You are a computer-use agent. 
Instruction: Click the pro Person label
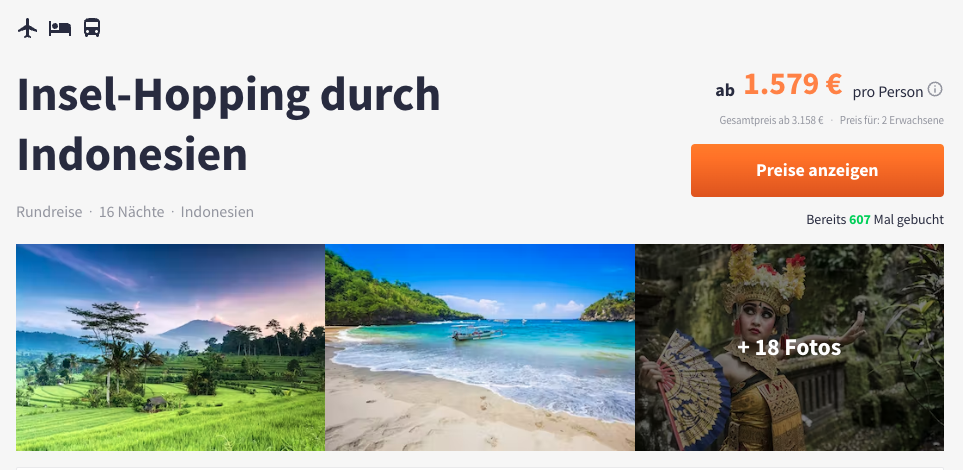coord(887,92)
